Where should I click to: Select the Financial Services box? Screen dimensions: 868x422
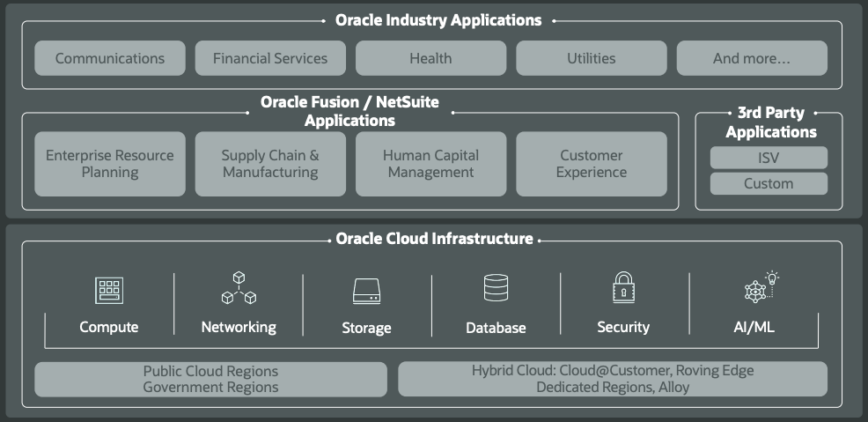[270, 58]
